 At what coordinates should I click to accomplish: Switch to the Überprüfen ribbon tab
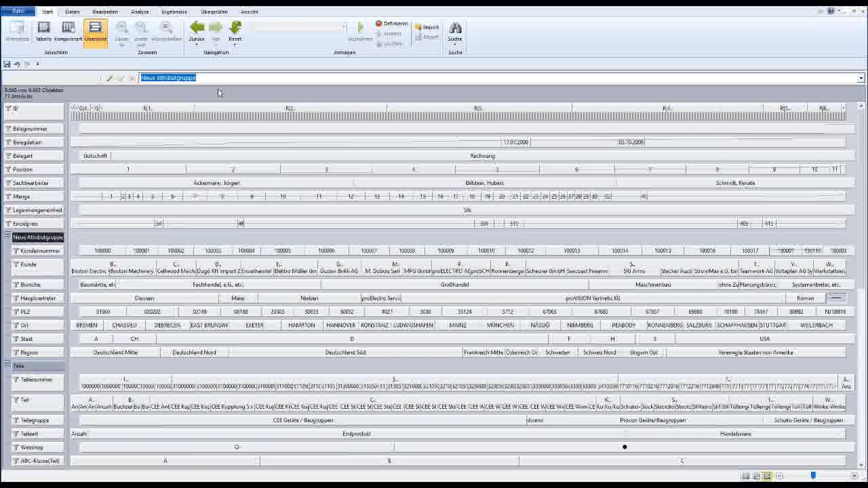click(214, 12)
